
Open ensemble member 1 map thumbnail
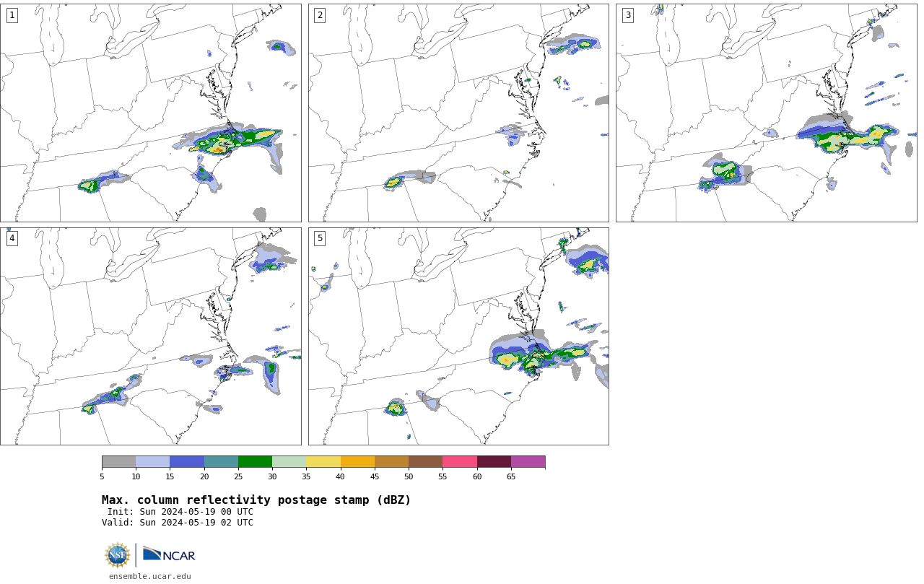(x=151, y=113)
